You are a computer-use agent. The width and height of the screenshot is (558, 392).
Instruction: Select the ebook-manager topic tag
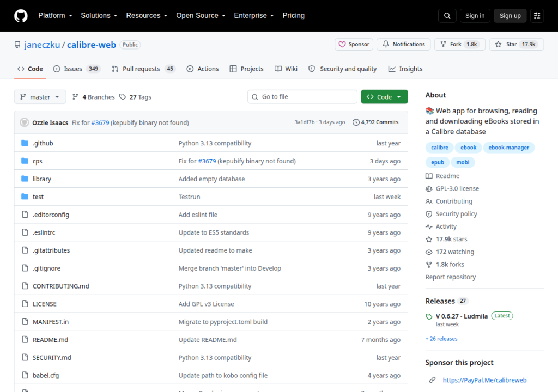click(x=508, y=148)
